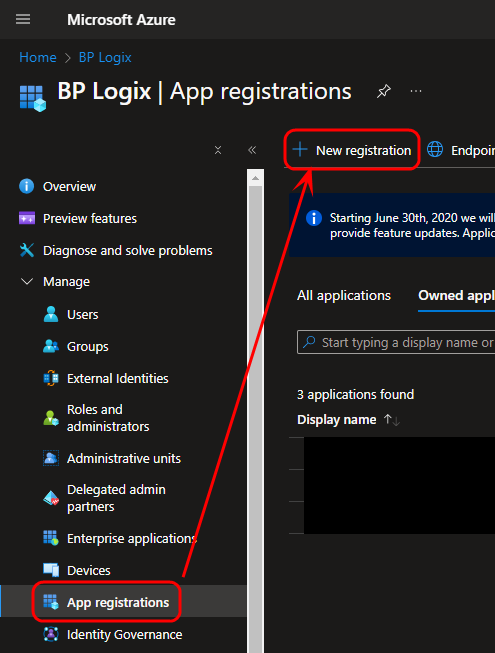Open Endpoints from the globe icon
The width and height of the screenshot is (495, 653).
pos(435,150)
